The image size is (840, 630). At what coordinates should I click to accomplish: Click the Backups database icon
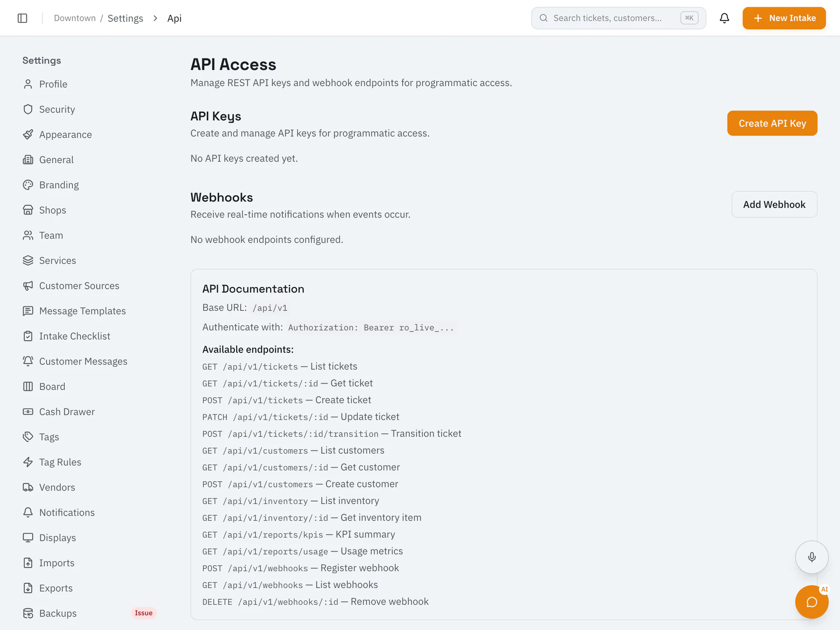point(28,613)
